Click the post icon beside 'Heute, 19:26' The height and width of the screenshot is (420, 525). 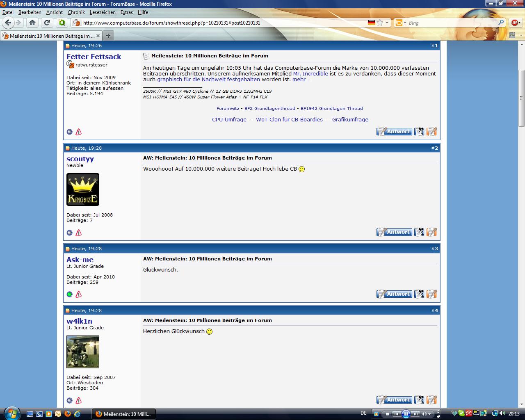tap(68, 46)
